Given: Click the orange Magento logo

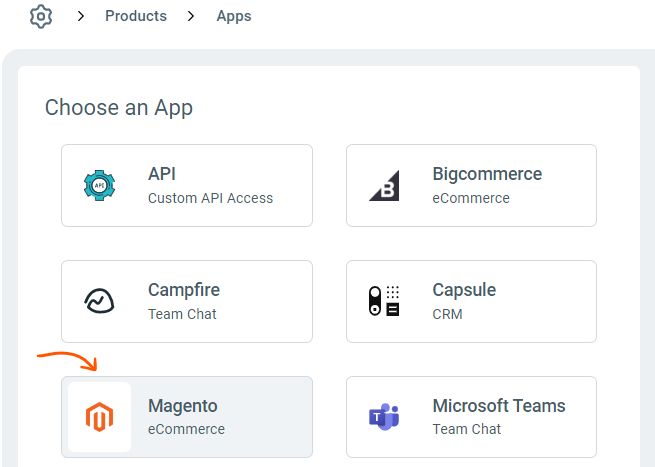Looking at the screenshot, I should (x=100, y=417).
